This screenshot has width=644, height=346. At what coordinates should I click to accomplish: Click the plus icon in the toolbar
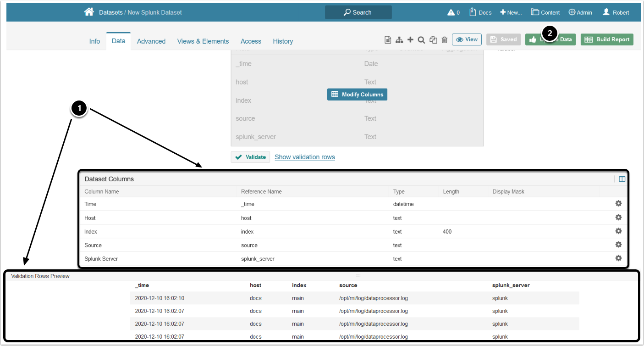tap(410, 40)
